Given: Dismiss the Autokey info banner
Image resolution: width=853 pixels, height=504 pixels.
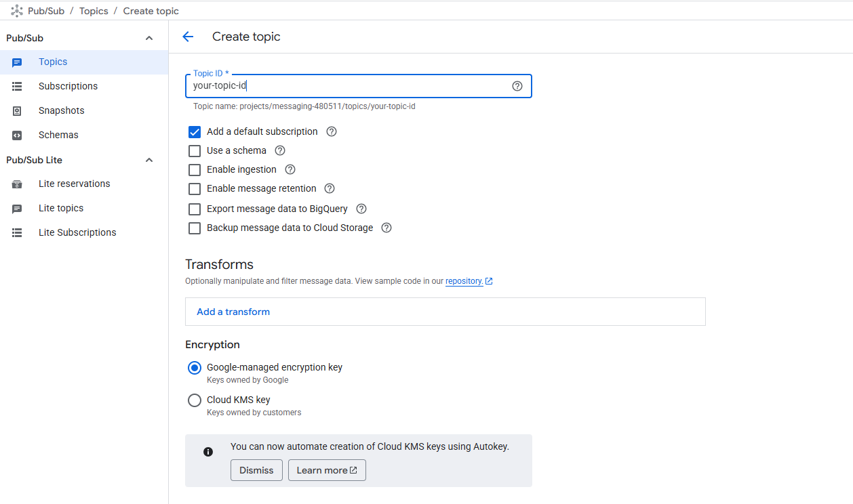Looking at the screenshot, I should (256, 470).
